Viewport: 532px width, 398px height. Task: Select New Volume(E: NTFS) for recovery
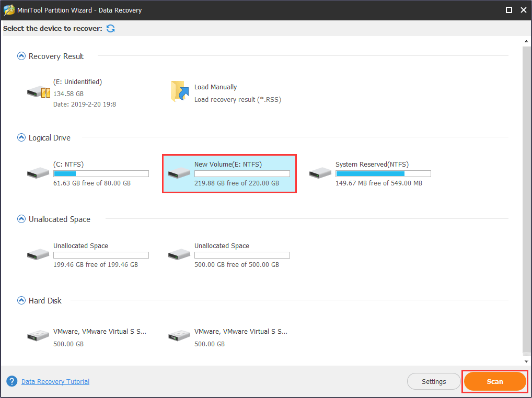[x=229, y=173]
